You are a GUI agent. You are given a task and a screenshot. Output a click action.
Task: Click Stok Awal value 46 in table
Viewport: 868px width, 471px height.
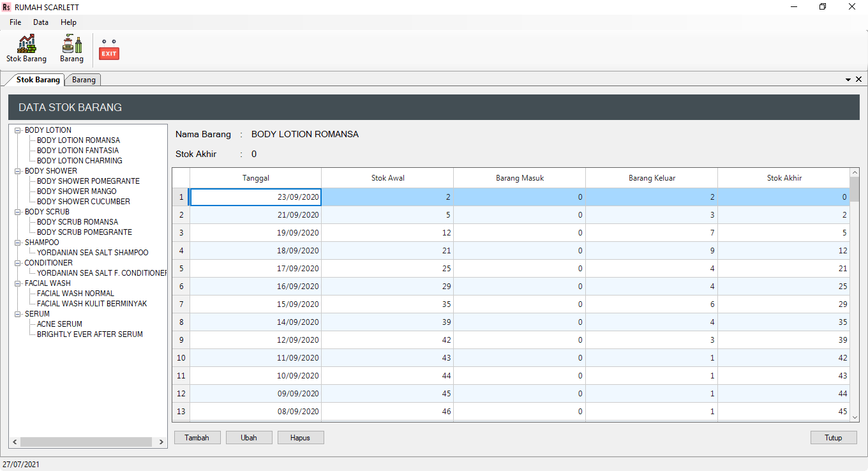(387, 412)
